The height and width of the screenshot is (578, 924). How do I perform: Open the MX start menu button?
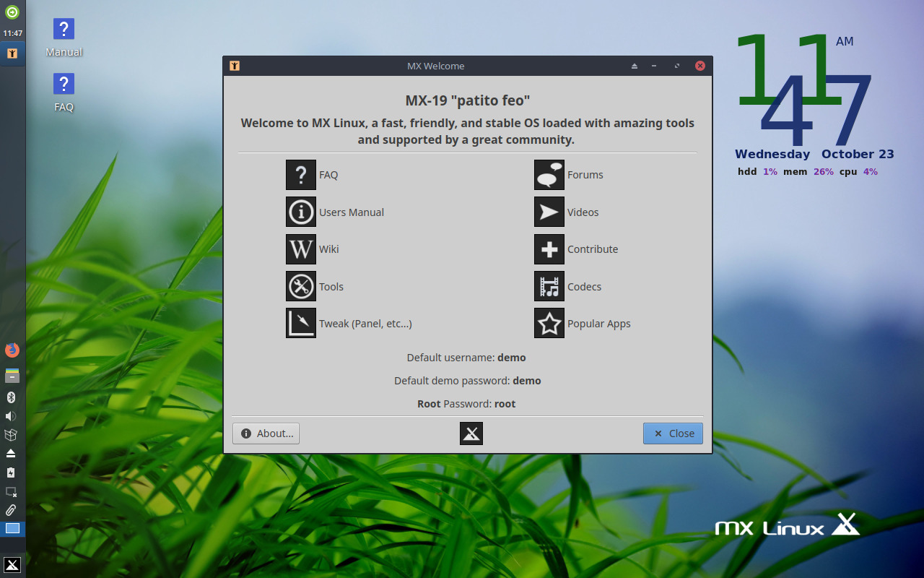pyautogui.click(x=12, y=565)
